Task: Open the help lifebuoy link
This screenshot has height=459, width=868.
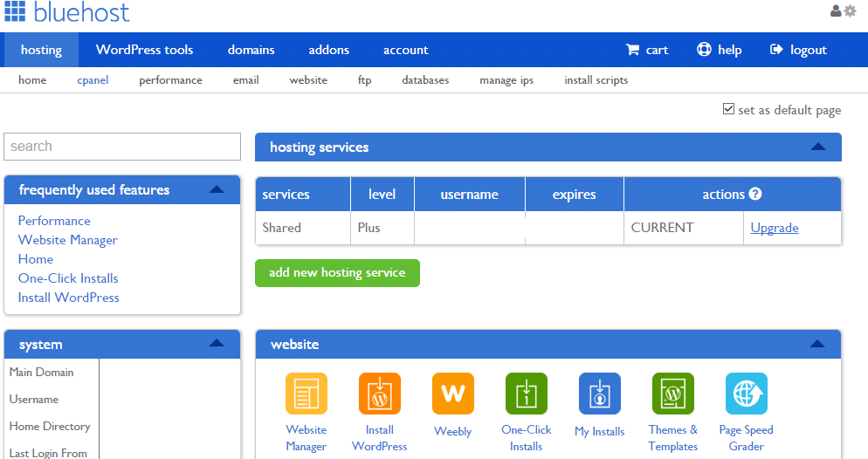Action: pyautogui.click(x=719, y=50)
